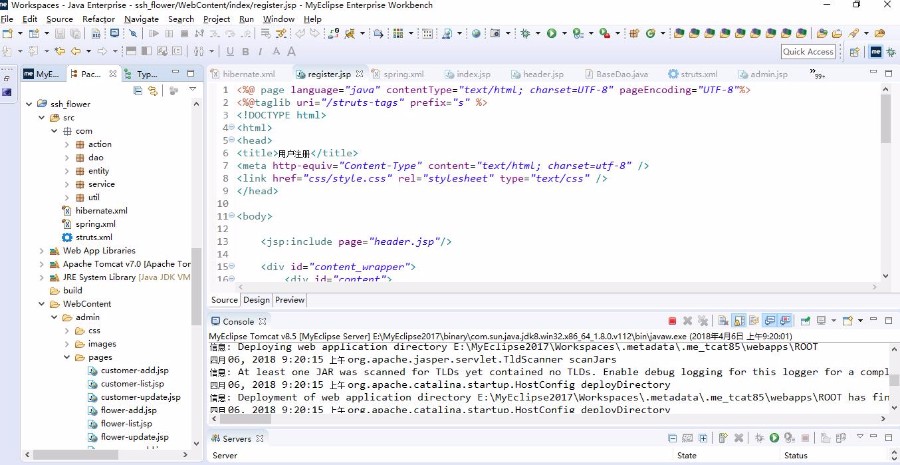Switch to the hibernate.xml editor tab
This screenshot has width=900, height=465.
click(x=243, y=74)
